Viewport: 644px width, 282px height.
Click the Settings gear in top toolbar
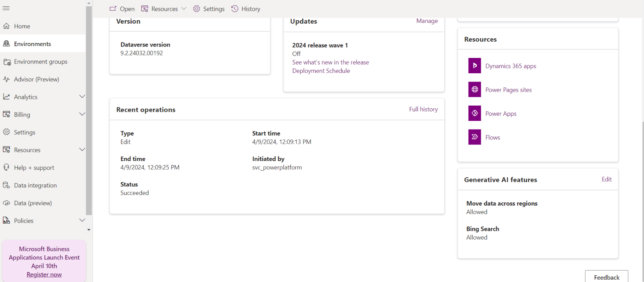point(197,9)
